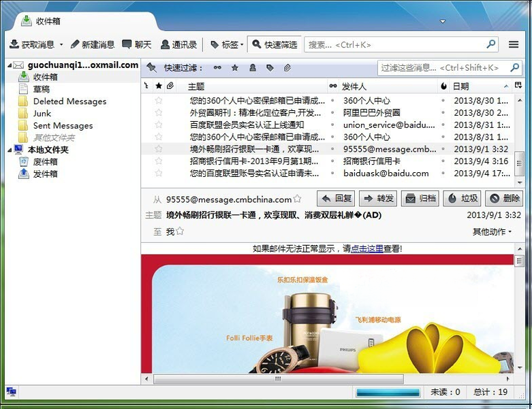Sort messages by 主题 subject column
This screenshot has width=532, height=409.
(x=251, y=86)
